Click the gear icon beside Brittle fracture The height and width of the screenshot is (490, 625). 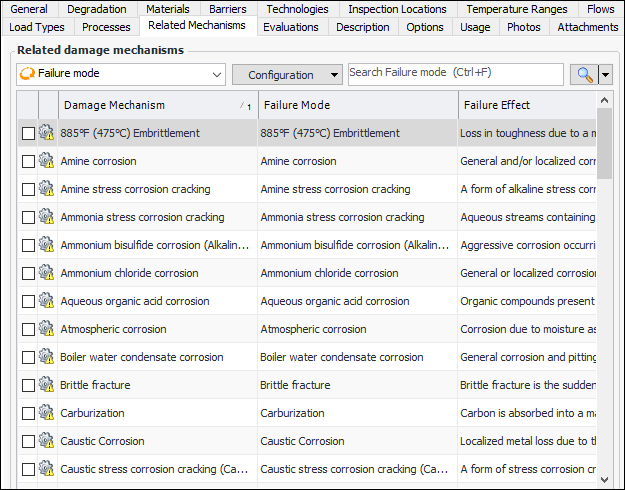(x=47, y=385)
